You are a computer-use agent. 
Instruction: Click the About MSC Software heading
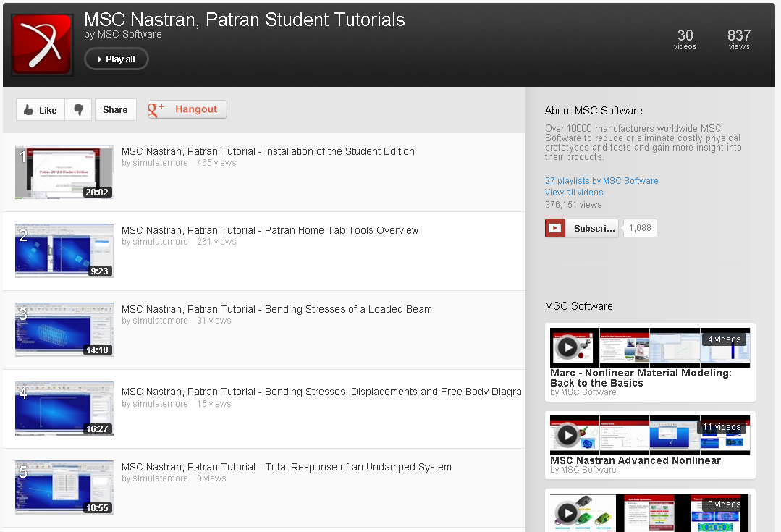click(x=594, y=111)
